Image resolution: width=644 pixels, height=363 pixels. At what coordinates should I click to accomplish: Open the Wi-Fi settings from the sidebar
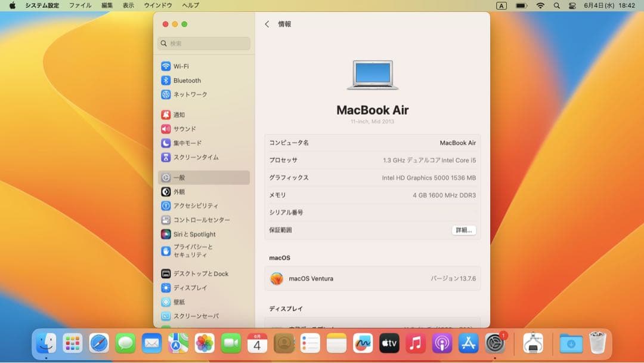pyautogui.click(x=182, y=66)
